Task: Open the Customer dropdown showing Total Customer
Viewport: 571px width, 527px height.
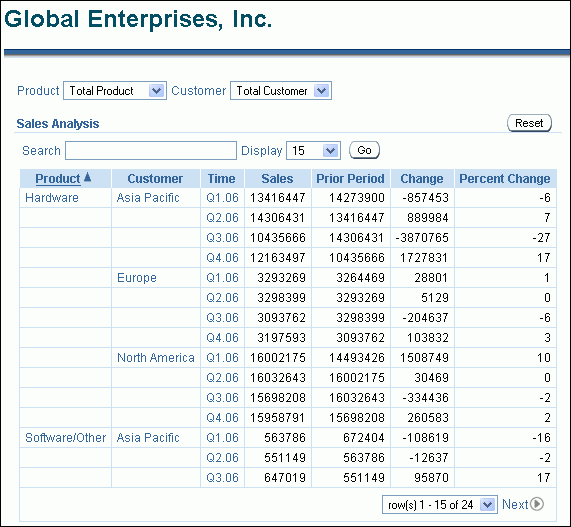Action: pyautogui.click(x=281, y=91)
